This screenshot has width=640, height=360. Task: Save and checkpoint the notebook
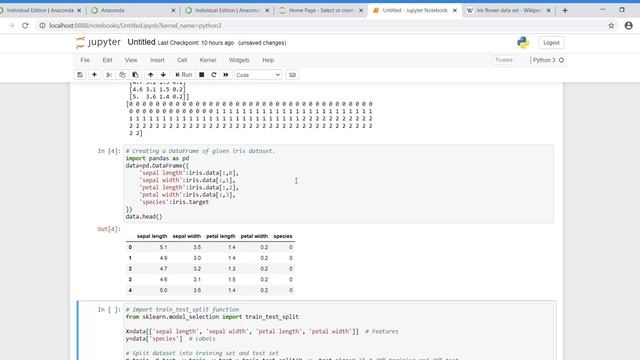click(x=80, y=75)
